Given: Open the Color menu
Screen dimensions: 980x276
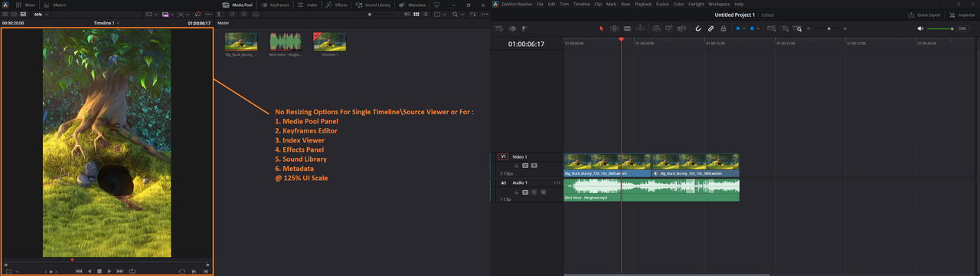Looking at the screenshot, I should (678, 4).
